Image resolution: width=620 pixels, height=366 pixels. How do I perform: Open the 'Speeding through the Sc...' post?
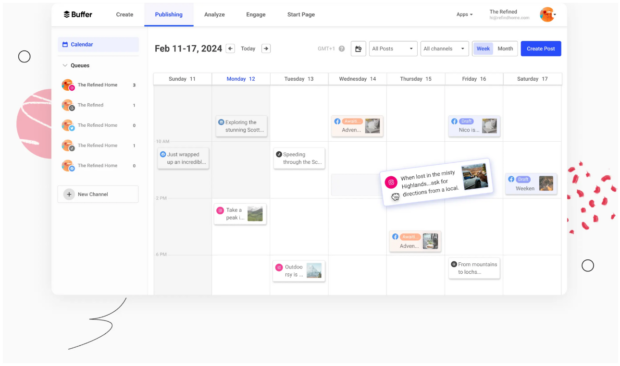pos(299,158)
